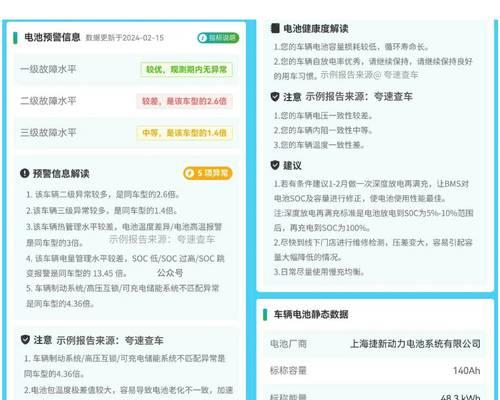The image size is (500, 400).
Task: Click the icon inside the 5项异常 badge
Action: pos(189,173)
